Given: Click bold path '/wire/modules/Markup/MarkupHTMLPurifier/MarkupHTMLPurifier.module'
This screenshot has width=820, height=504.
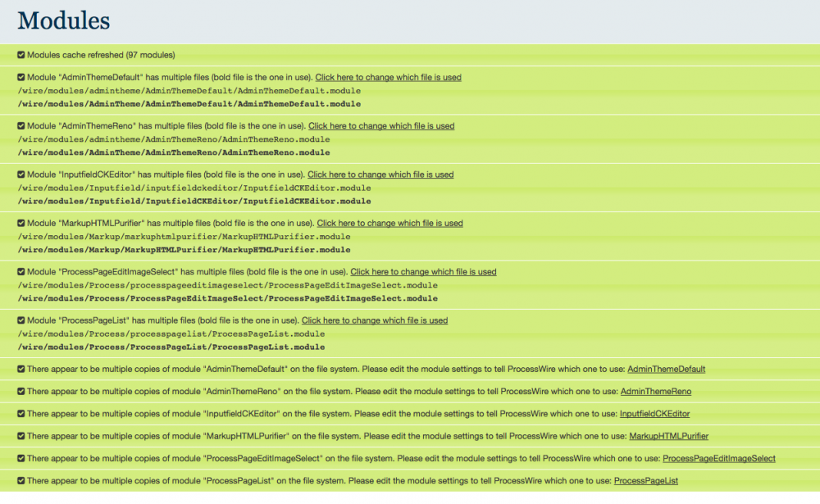Looking at the screenshot, I should [184, 250].
